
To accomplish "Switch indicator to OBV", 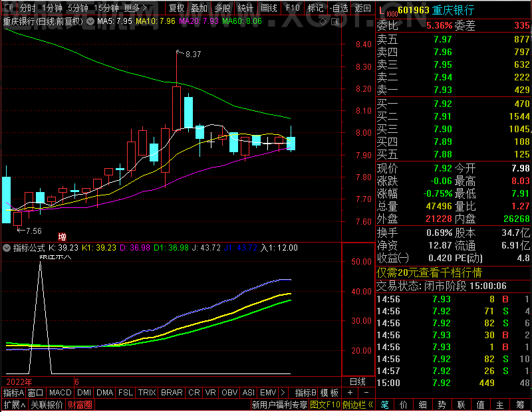I will pyautogui.click(x=229, y=393).
